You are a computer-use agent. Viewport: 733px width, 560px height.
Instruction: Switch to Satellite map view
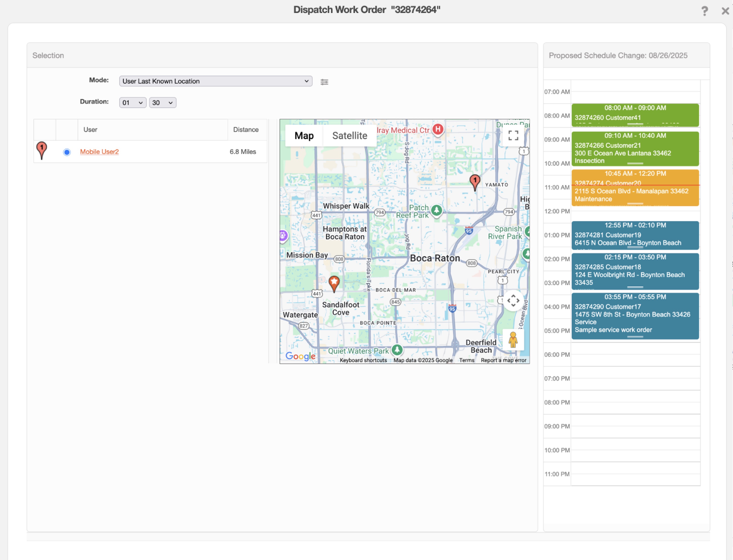click(350, 136)
